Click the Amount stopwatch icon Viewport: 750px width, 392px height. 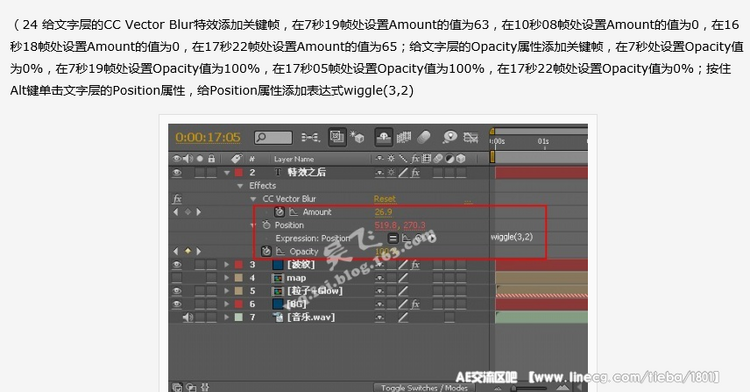coord(279,212)
